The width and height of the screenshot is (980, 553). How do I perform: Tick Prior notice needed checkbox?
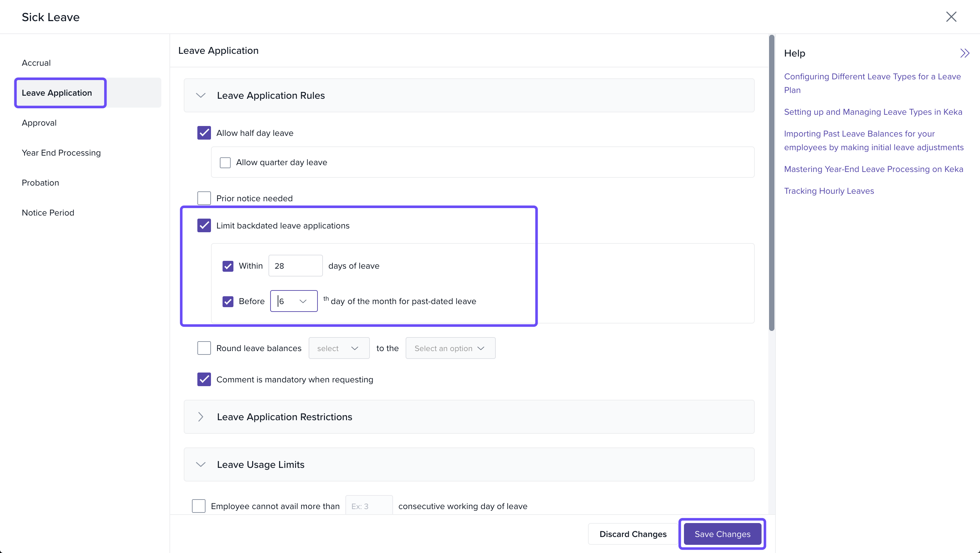click(204, 198)
